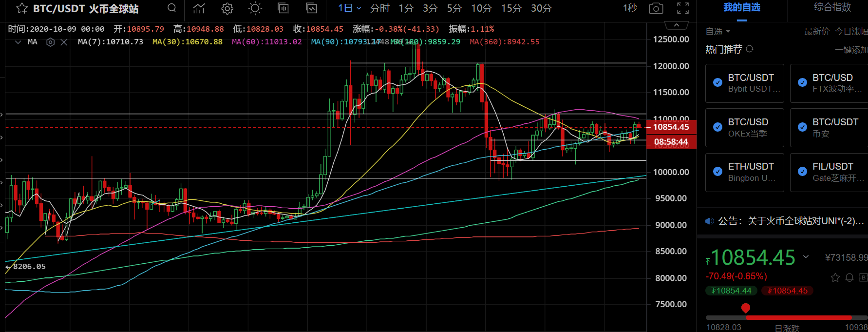Click the large 10854.45 price

coord(753,257)
